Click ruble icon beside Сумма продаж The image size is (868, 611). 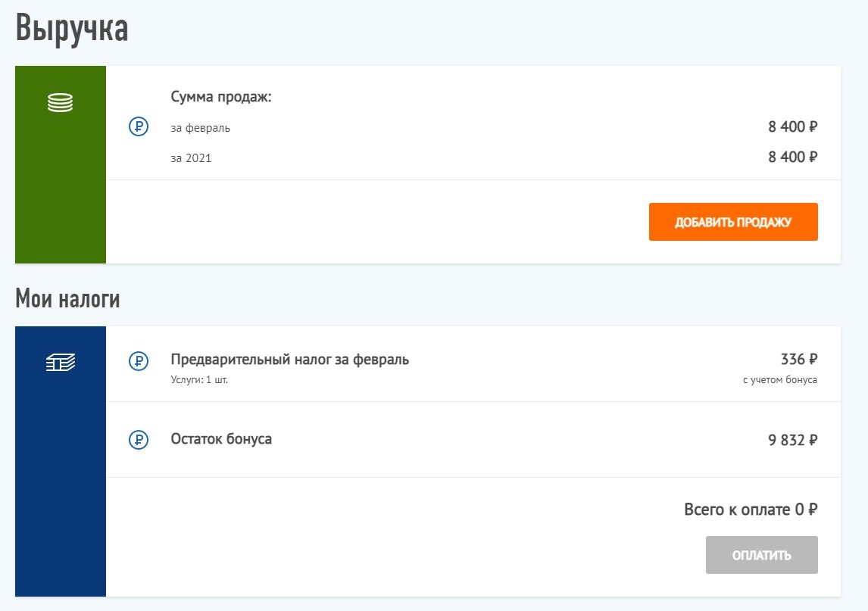pos(139,127)
